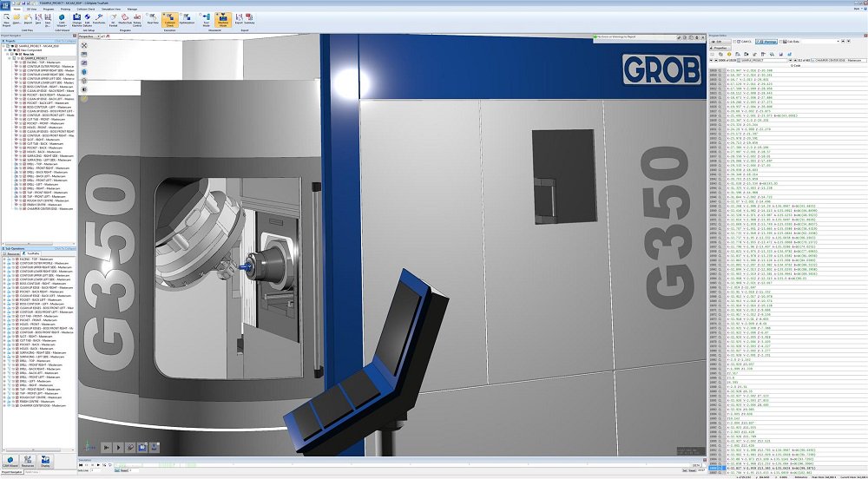The height and width of the screenshot is (479, 868).
Task: Click the yellow light icon in viewport toolbar
Action: pyautogui.click(x=84, y=98)
